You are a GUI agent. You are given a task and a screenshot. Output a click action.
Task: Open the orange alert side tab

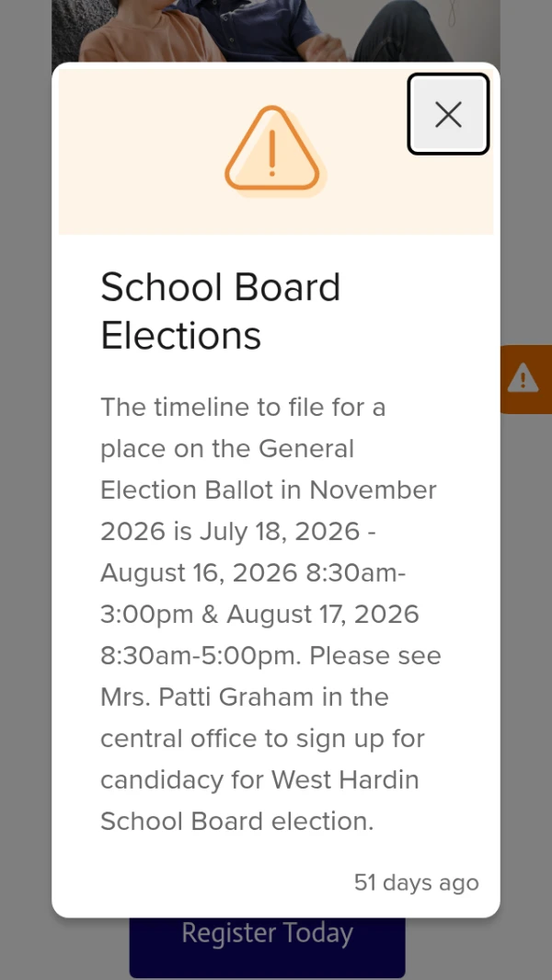pos(525,379)
